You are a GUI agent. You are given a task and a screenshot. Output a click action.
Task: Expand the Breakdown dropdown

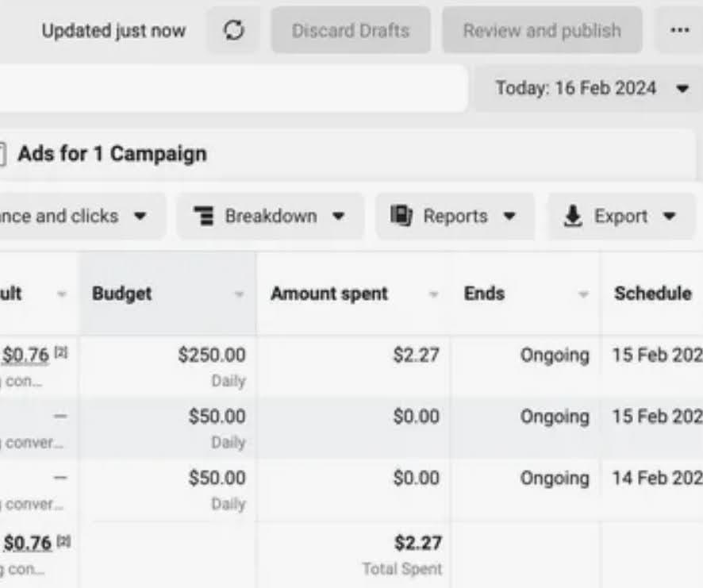tap(339, 216)
